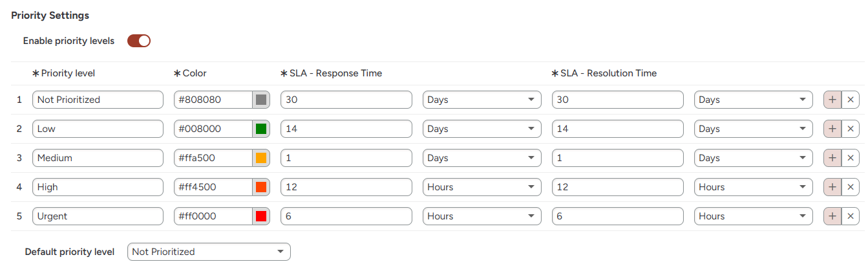
Task: Delete the Medium priority row
Action: pos(851,158)
